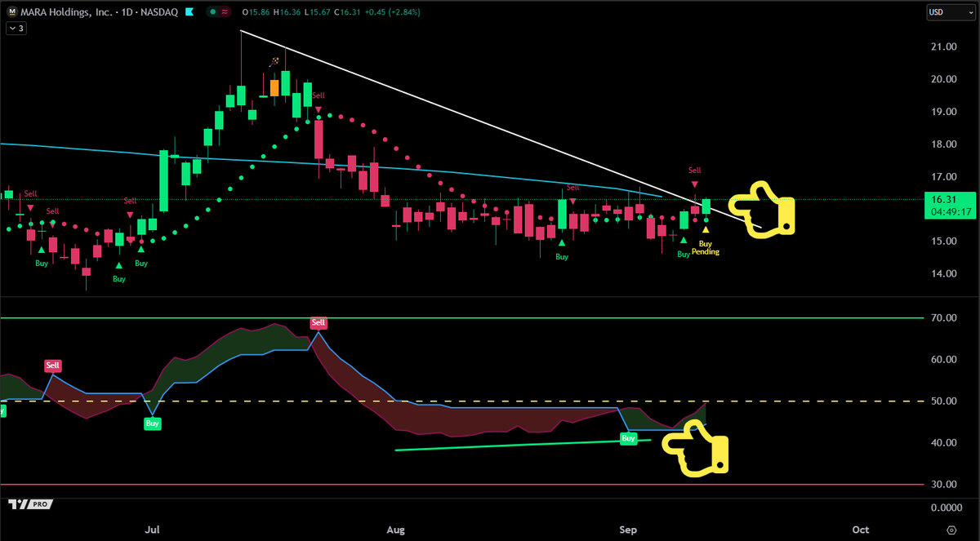Click the 50.00 oscillator scale label
Screen dimensions: 980x541
click(x=945, y=401)
